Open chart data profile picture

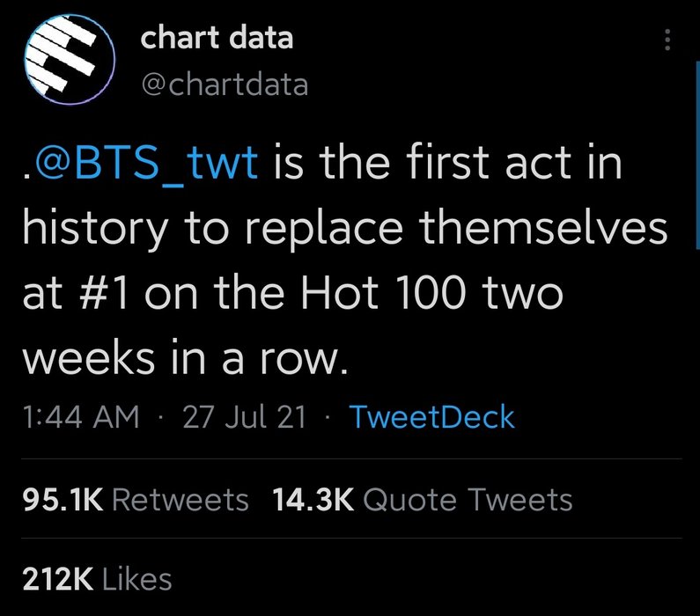tap(70, 59)
